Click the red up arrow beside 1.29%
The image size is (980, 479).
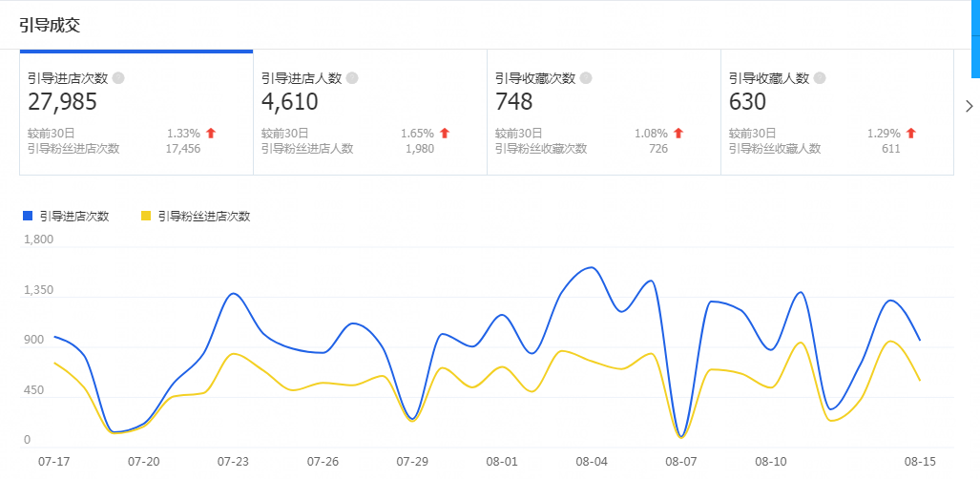[910, 134]
